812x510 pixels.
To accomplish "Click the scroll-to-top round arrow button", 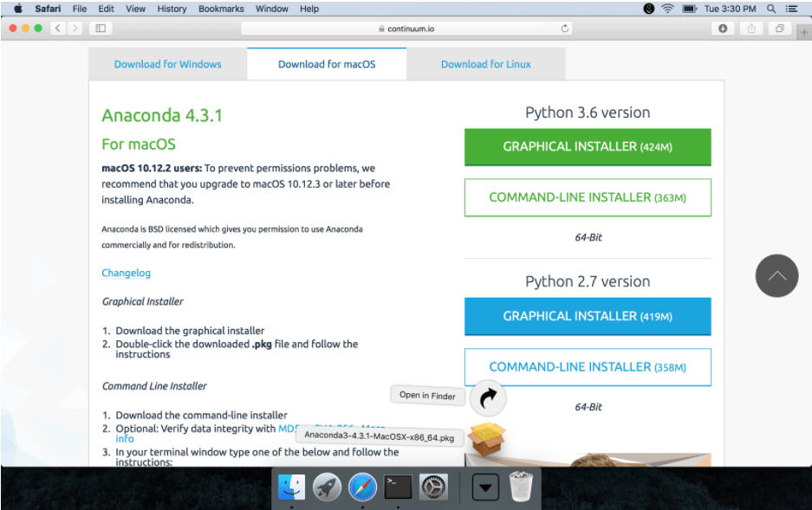I will click(x=776, y=275).
